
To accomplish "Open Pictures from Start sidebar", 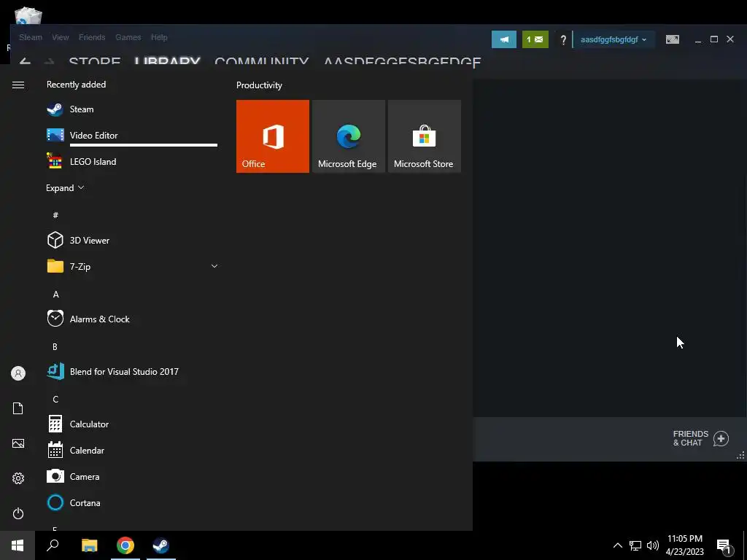I will (18, 443).
